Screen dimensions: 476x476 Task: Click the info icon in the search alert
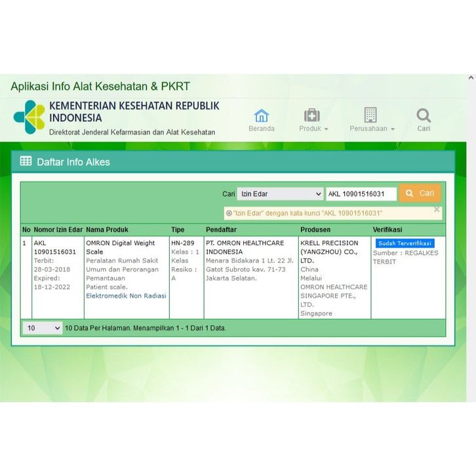[229, 213]
